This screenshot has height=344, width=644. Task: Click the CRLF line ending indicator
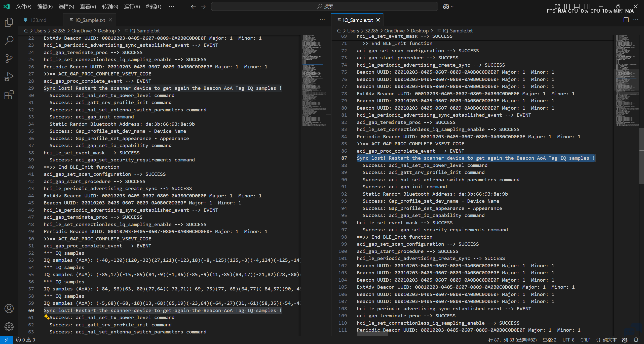tap(585, 340)
